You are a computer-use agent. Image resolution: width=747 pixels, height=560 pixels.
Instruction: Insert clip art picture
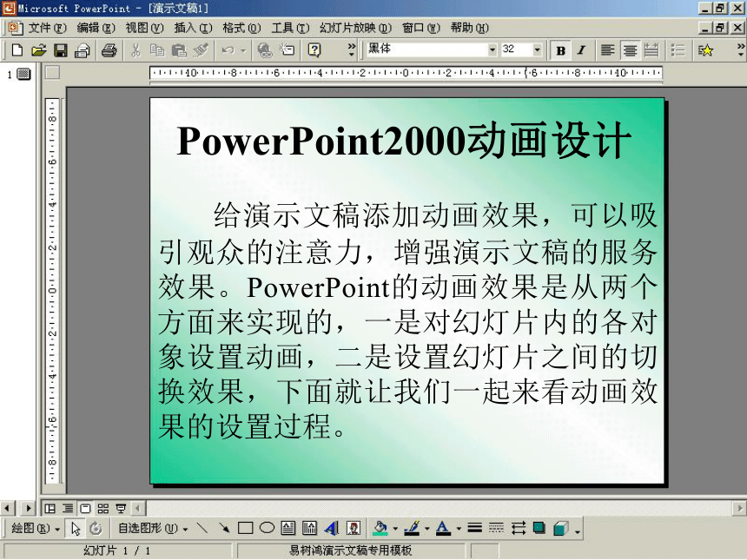354,528
